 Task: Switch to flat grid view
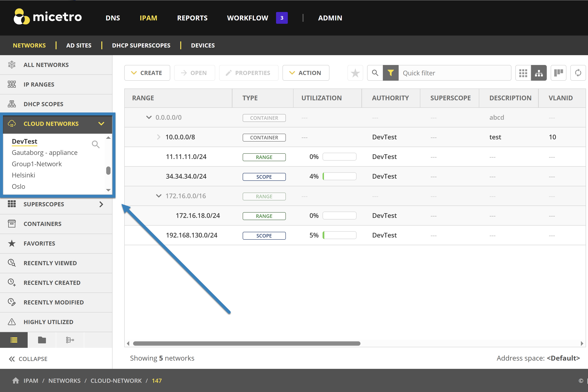point(523,73)
